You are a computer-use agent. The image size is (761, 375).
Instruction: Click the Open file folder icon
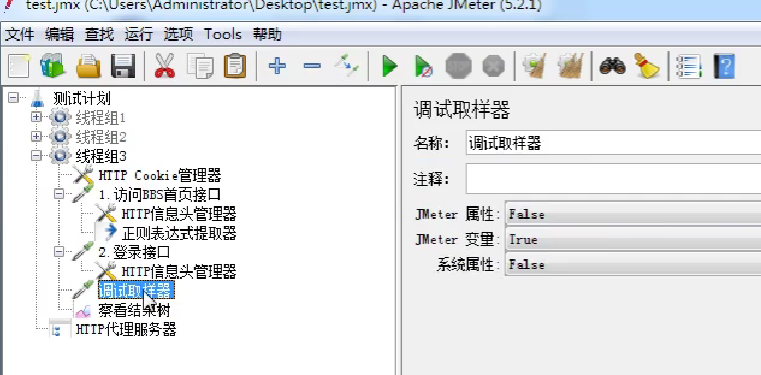tap(88, 66)
